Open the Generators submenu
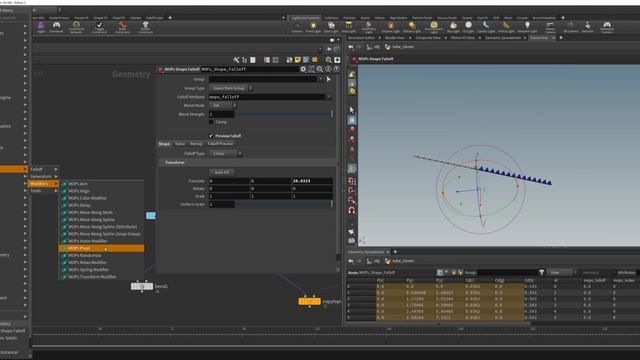 coord(44,176)
